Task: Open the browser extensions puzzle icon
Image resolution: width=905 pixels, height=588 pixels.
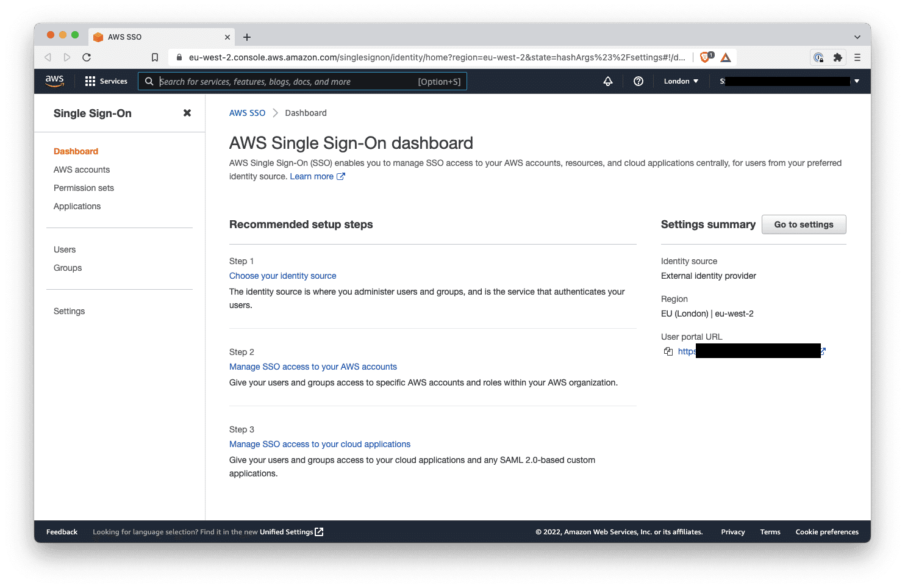Action: pos(838,57)
